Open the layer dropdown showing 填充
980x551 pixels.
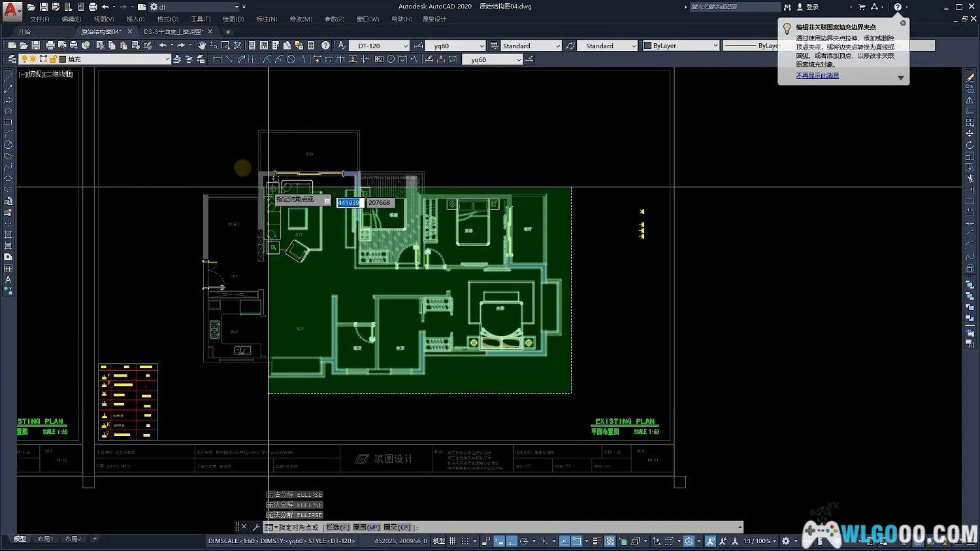(167, 59)
